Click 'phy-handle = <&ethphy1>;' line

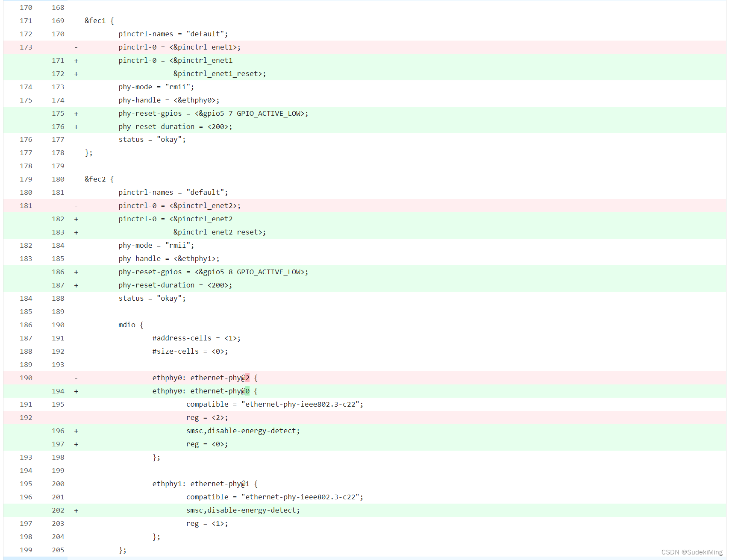click(x=364, y=258)
